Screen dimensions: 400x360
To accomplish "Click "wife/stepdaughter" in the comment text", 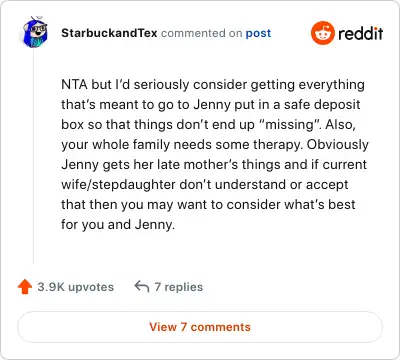I will pos(118,185).
